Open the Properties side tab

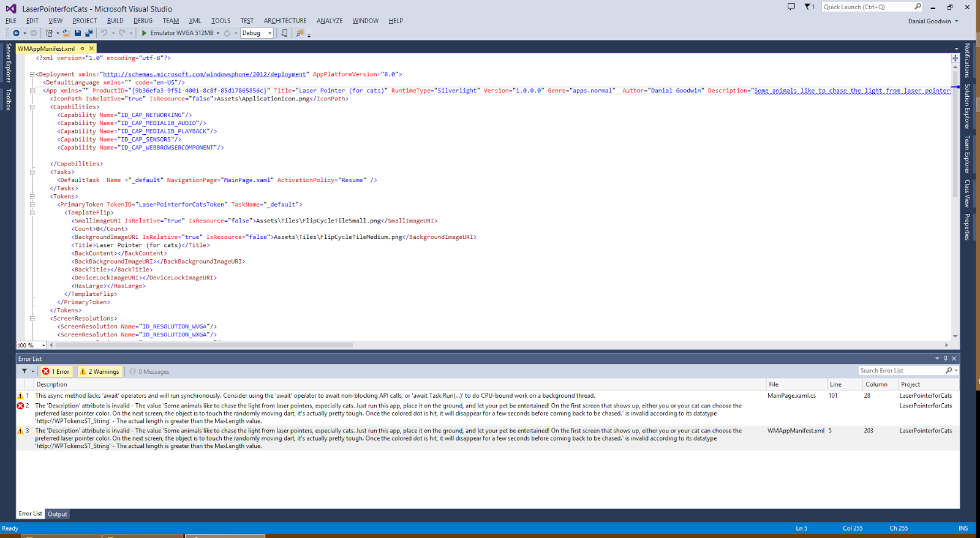[967, 227]
